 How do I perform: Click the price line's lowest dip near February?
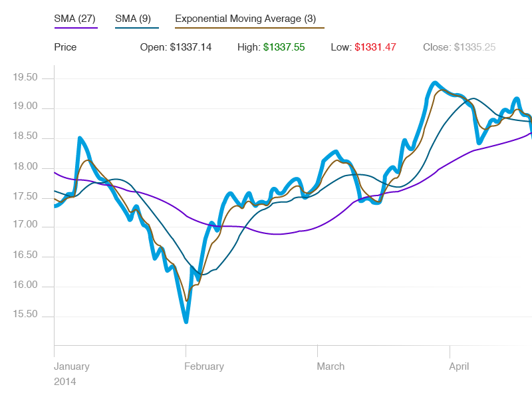(186, 321)
